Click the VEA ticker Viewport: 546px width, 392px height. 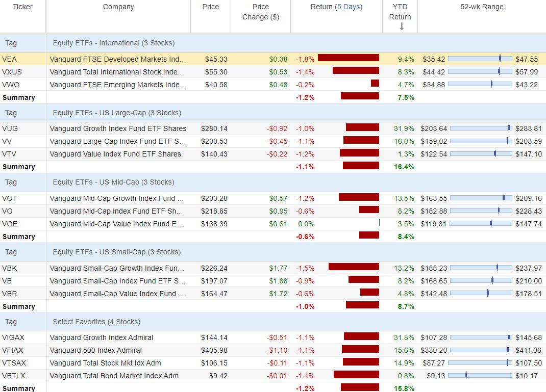pos(9,59)
